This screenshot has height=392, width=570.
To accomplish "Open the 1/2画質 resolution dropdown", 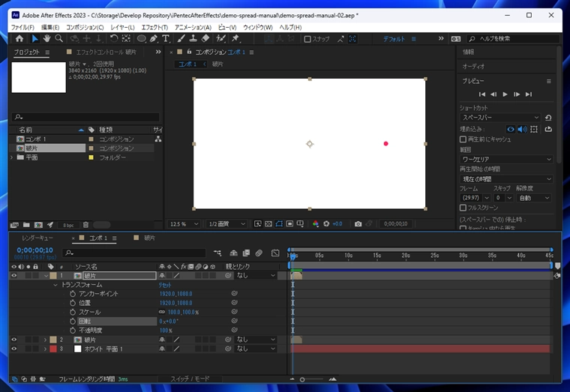I will click(226, 224).
